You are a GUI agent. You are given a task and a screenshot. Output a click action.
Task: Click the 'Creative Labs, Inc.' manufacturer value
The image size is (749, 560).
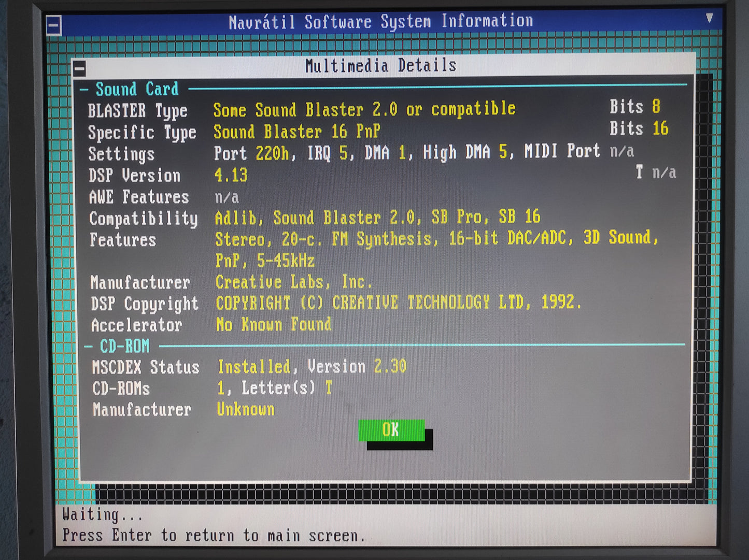coord(293,282)
